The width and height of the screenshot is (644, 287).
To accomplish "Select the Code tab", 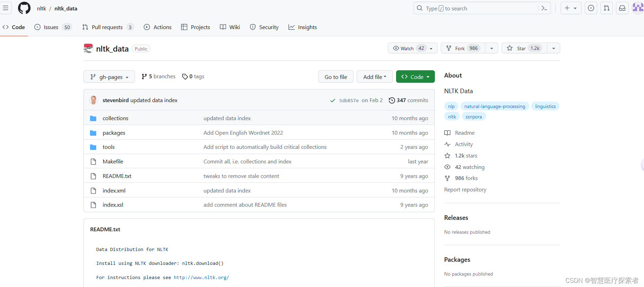I will [x=14, y=27].
